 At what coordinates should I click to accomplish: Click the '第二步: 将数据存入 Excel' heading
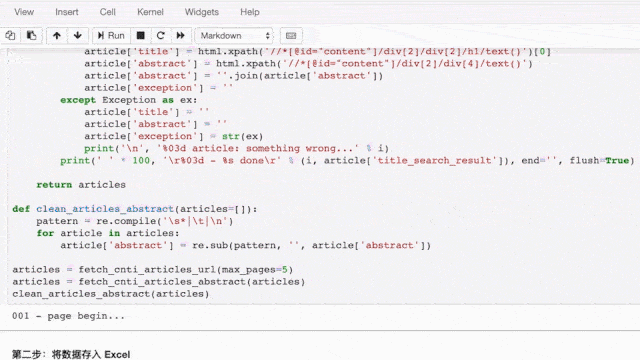(x=71, y=354)
